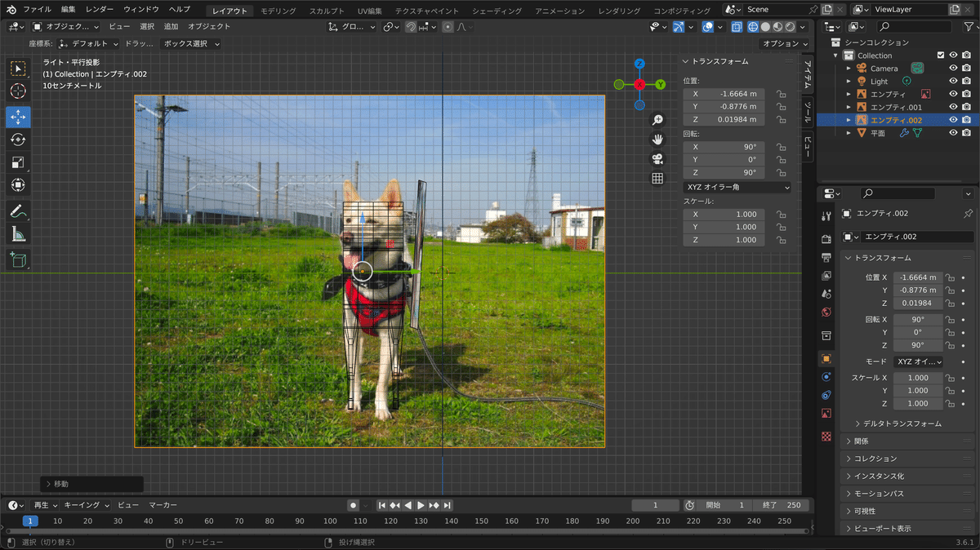Screen dimensions: 980x550
Task: Open the アイテム sidebar tab
Action: pyautogui.click(x=807, y=75)
